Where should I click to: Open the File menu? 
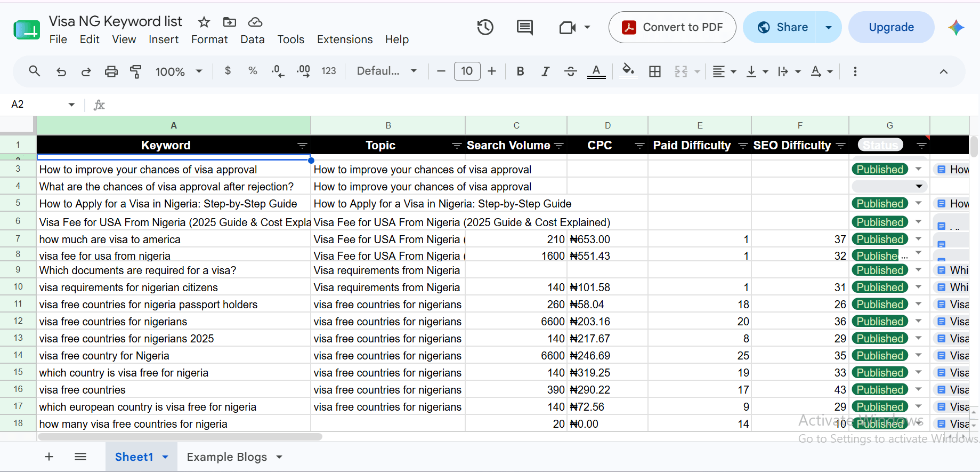tap(58, 39)
